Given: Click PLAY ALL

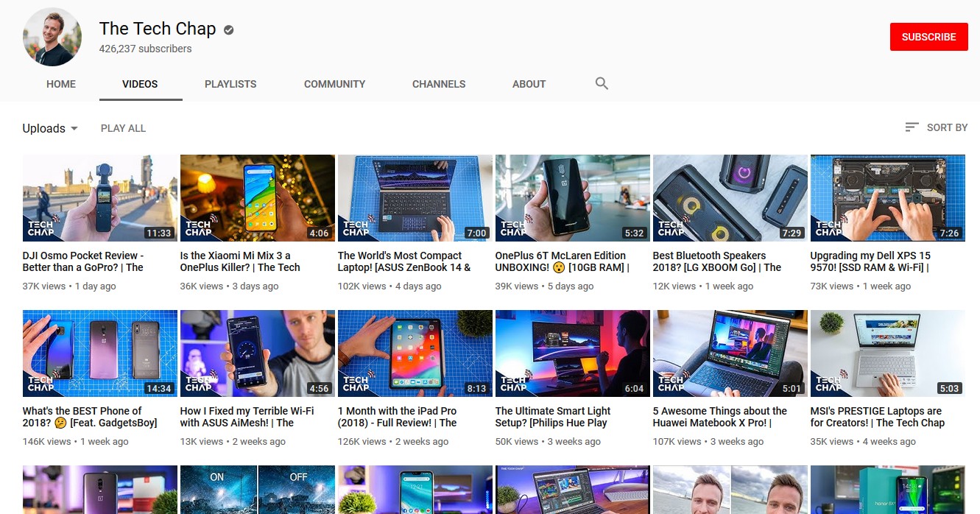Looking at the screenshot, I should point(123,128).
